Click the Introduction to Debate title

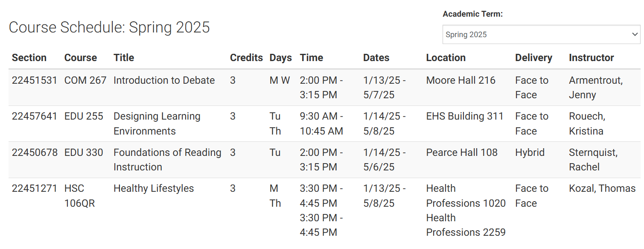(164, 80)
